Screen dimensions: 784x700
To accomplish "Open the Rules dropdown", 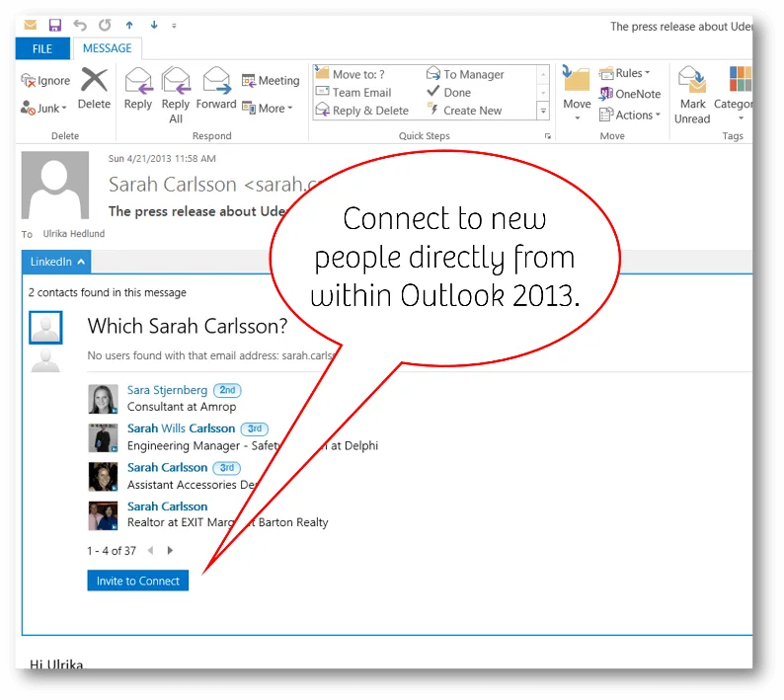I will (x=624, y=73).
